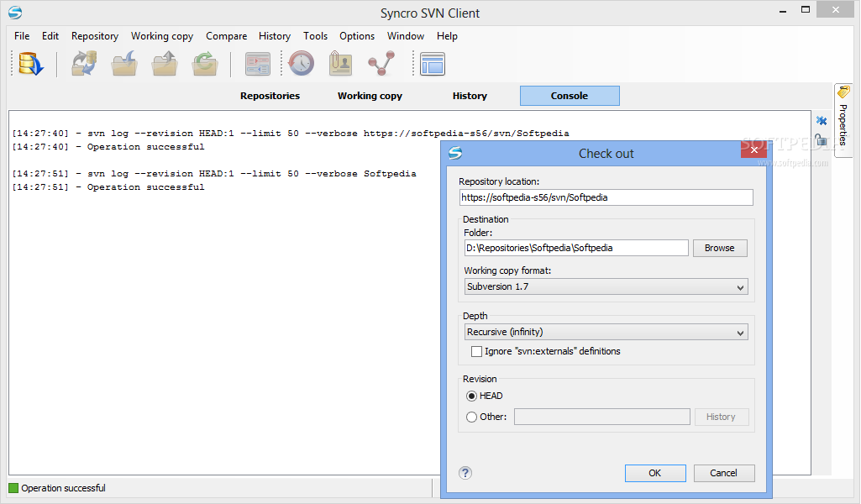Click console line with https://softpedia-s56 URL

click(291, 134)
